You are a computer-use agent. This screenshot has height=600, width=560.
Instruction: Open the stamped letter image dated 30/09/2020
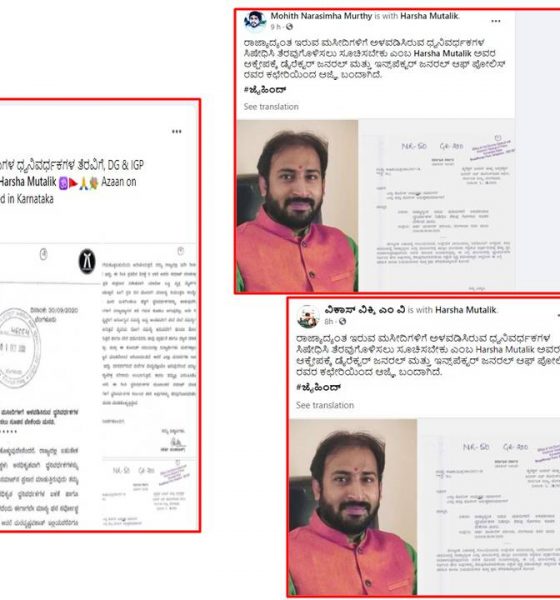click(x=50, y=386)
